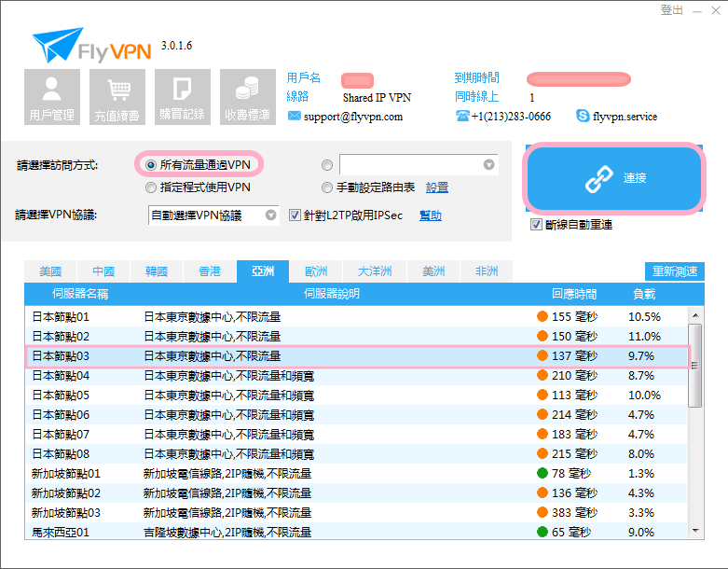Toggle 斷線自動重連 checkbox
Screen dimensions: 728x569
point(536,225)
